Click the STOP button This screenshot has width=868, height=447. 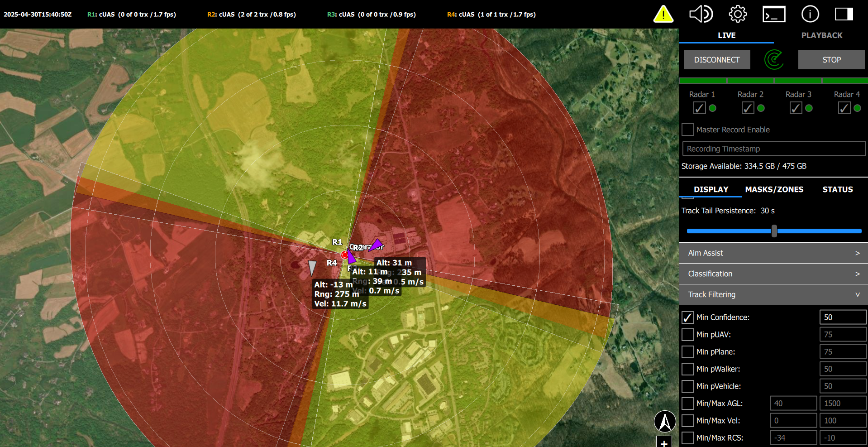pos(831,60)
